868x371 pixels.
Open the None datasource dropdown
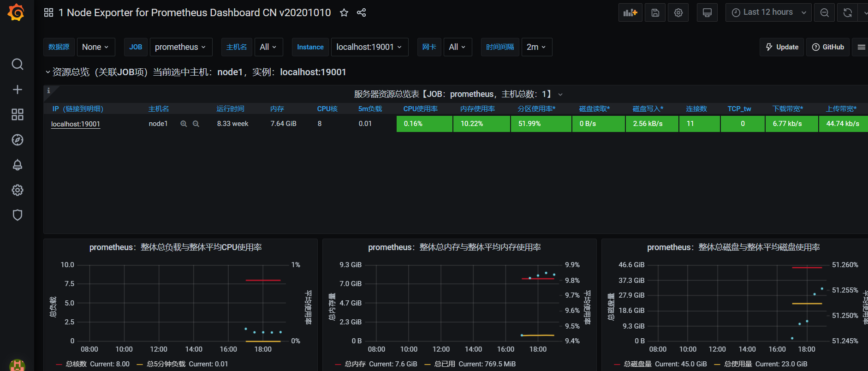coord(96,47)
